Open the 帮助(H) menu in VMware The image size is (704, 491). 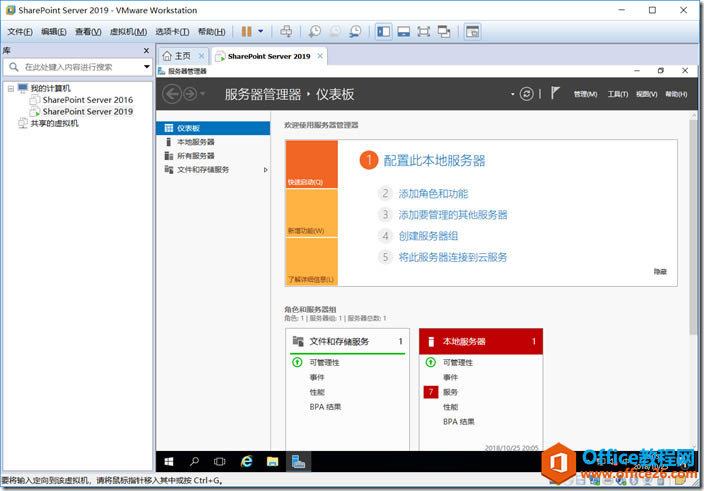(211, 31)
